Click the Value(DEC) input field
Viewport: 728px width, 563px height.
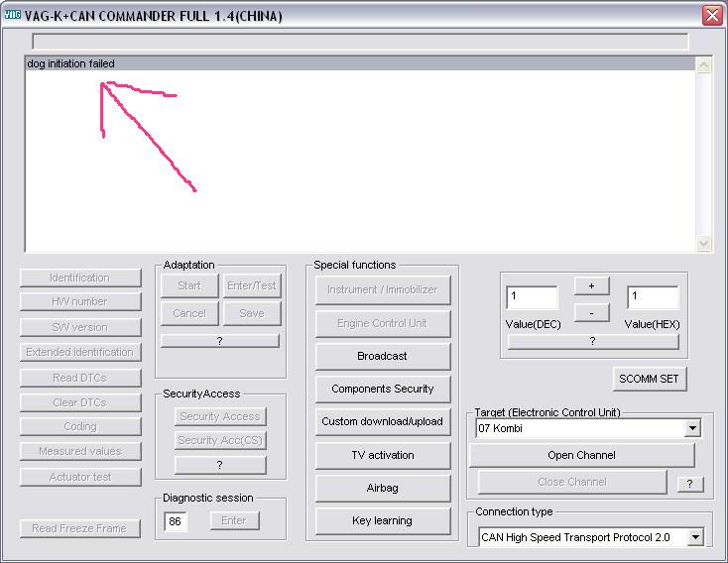pyautogui.click(x=532, y=297)
